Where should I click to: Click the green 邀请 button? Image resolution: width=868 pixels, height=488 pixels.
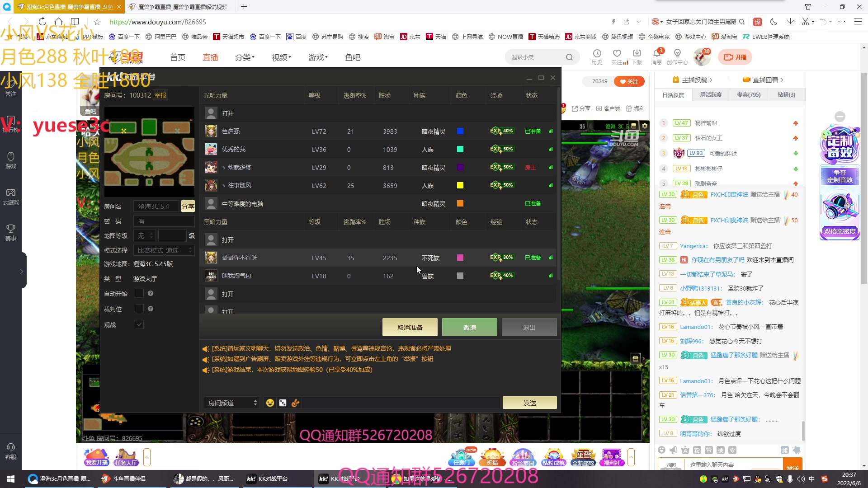click(469, 327)
